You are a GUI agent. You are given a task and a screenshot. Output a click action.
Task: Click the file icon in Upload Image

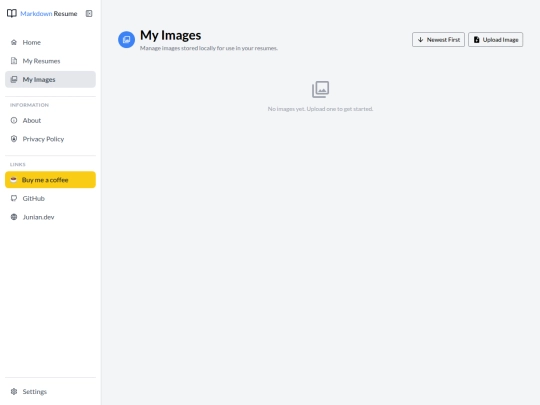(477, 40)
